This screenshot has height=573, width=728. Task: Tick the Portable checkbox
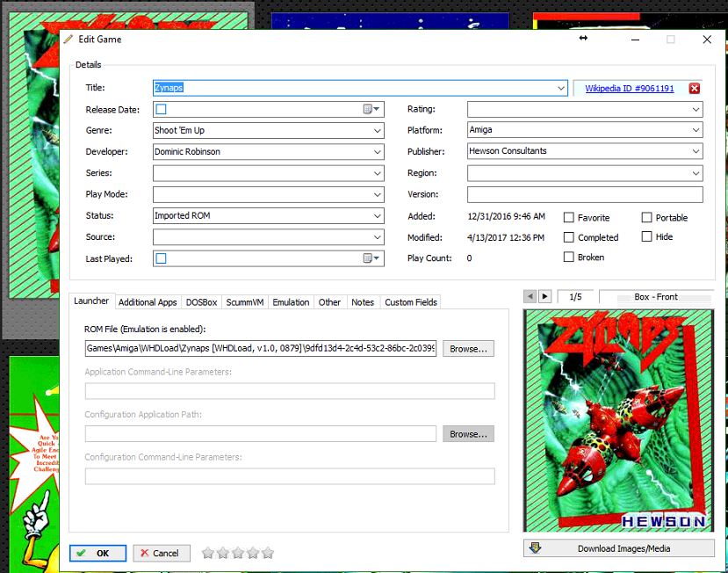646,217
